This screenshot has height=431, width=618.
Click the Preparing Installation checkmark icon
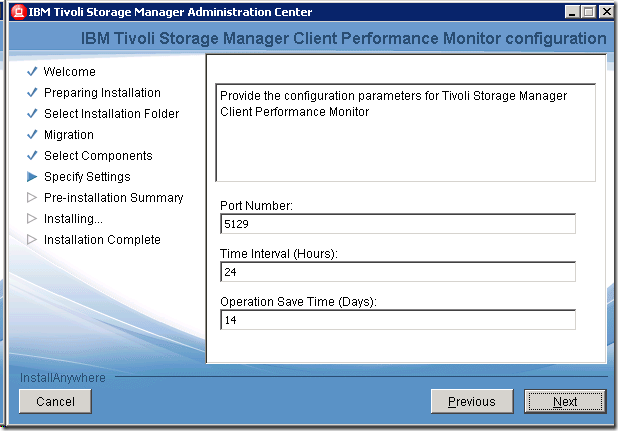(32, 93)
